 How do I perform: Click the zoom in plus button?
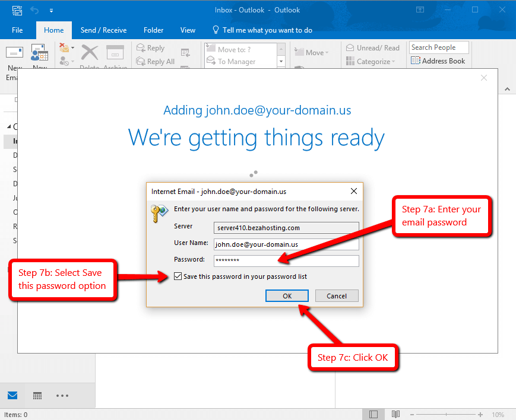tap(480, 415)
